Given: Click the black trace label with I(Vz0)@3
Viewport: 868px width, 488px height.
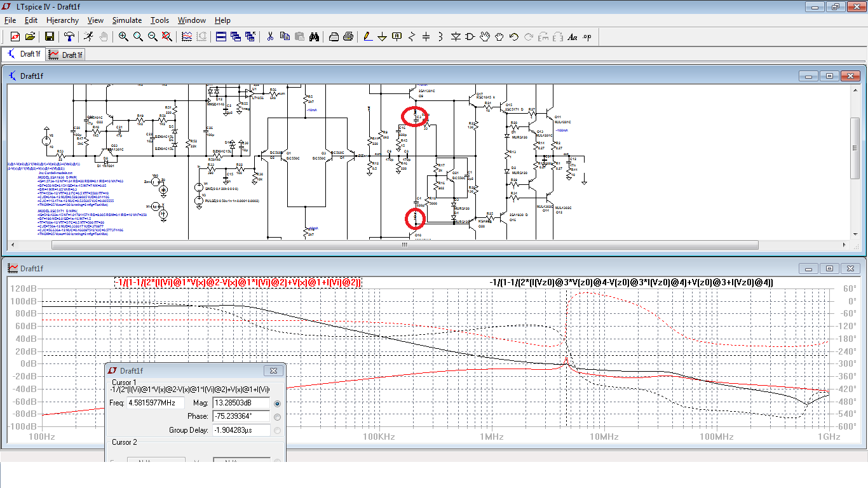Looking at the screenshot, I should click(x=631, y=282).
